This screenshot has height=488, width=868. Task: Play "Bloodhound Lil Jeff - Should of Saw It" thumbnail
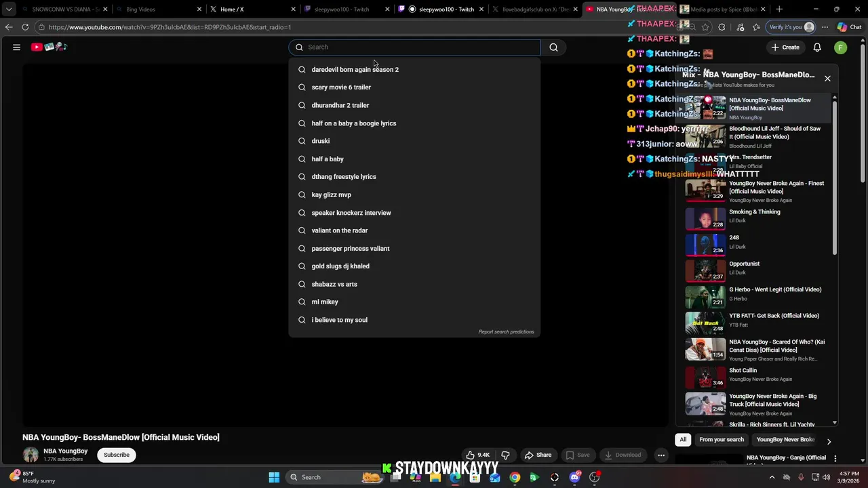(705, 136)
